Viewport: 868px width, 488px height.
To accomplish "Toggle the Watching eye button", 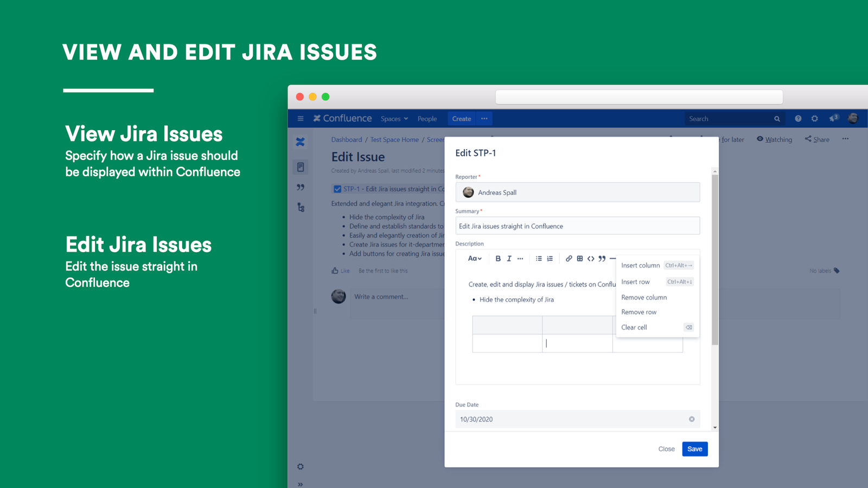I will pos(774,139).
